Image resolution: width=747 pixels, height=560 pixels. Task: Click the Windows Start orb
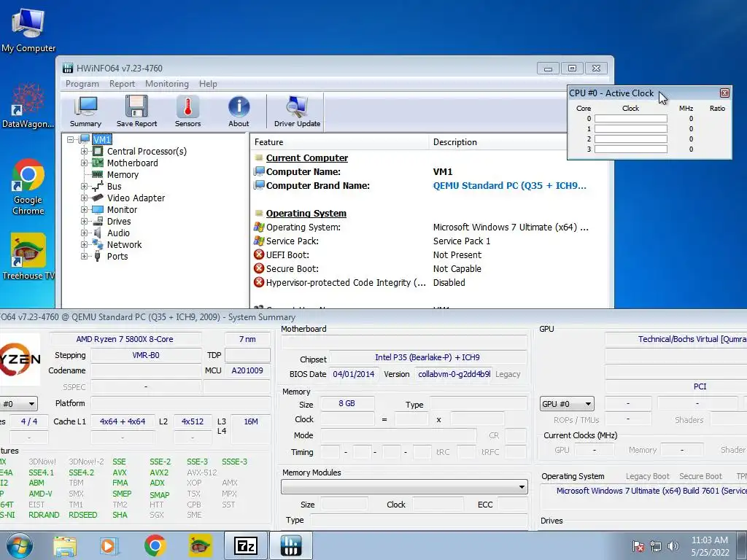tap(20, 545)
